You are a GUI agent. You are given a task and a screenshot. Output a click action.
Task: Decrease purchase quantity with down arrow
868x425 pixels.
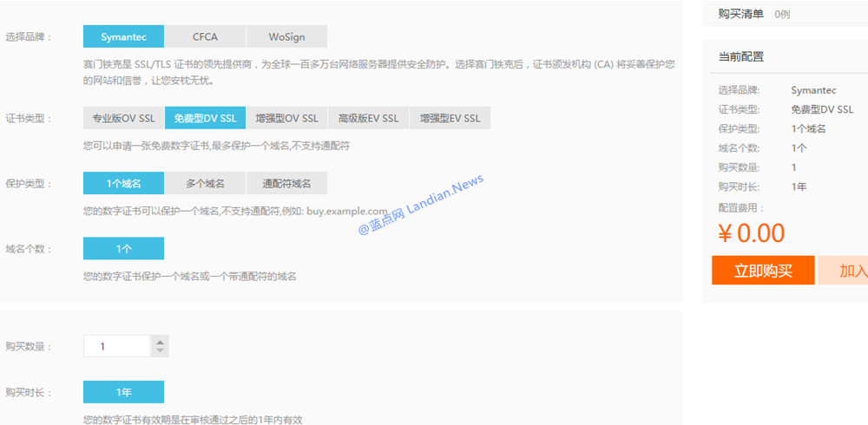pos(160,351)
